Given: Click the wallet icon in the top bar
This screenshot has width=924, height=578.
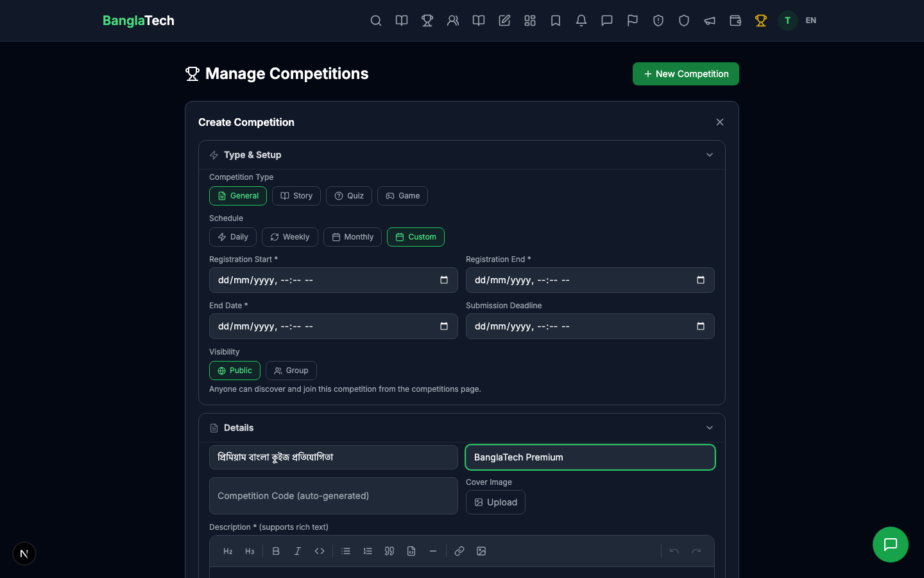Looking at the screenshot, I should pos(735,21).
